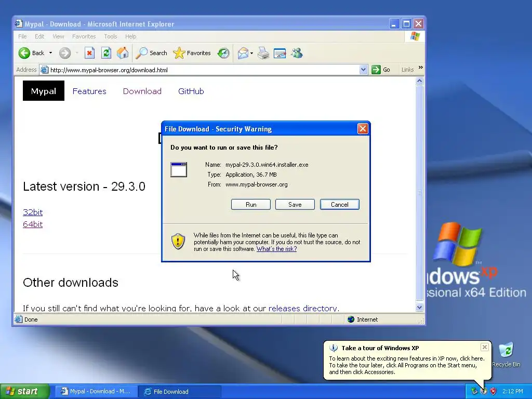Open the What's the risk? link
The width and height of the screenshot is (532, 399).
coord(276,249)
